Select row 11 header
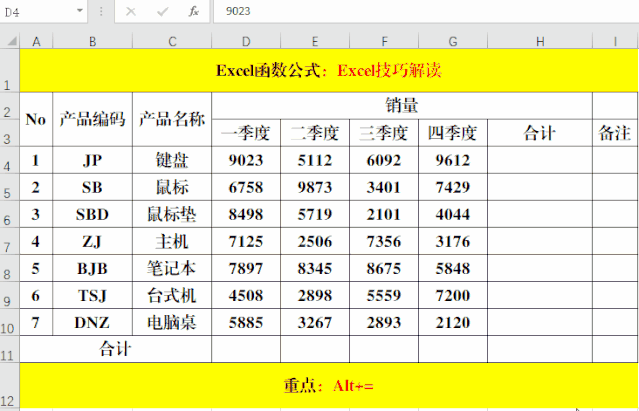 [x=10, y=350]
